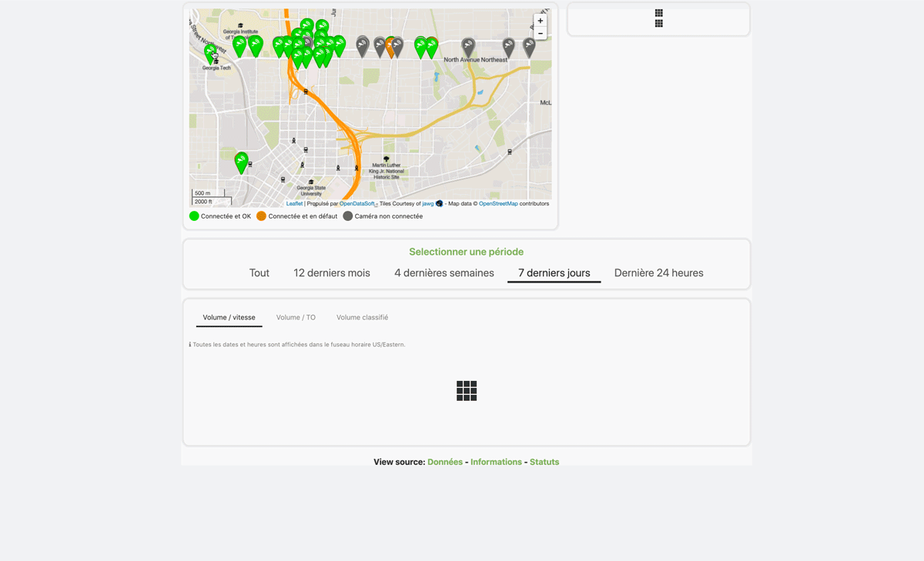Open the OpenStreetMap contributors link
This screenshot has height=561, width=924.
(497, 202)
